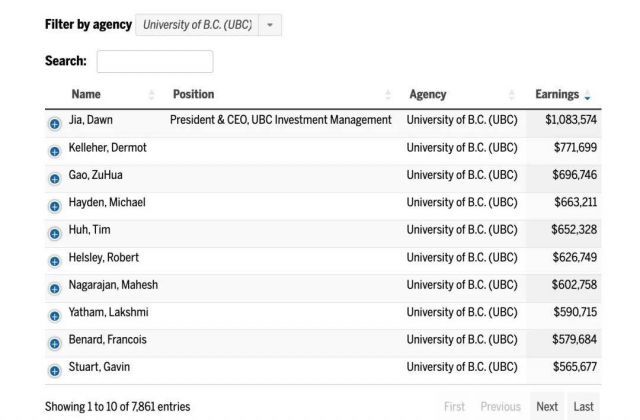Expand row details for Kelleher, Dermot
Image resolution: width=640 pixels, height=420 pixels.
click(x=54, y=151)
